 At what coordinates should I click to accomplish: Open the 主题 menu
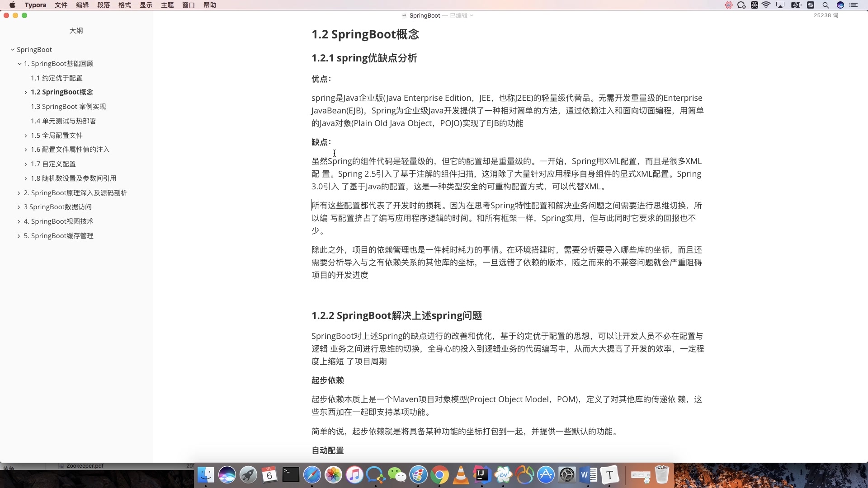point(167,5)
